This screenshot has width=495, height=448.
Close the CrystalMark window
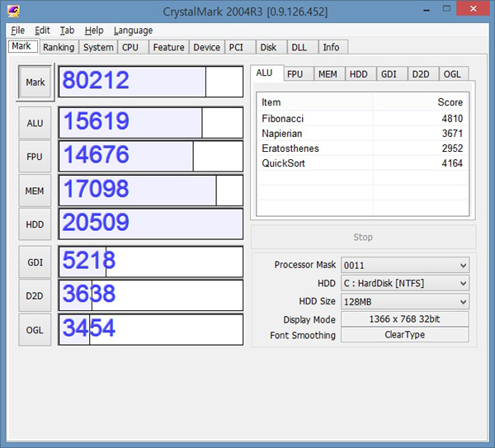click(474, 9)
